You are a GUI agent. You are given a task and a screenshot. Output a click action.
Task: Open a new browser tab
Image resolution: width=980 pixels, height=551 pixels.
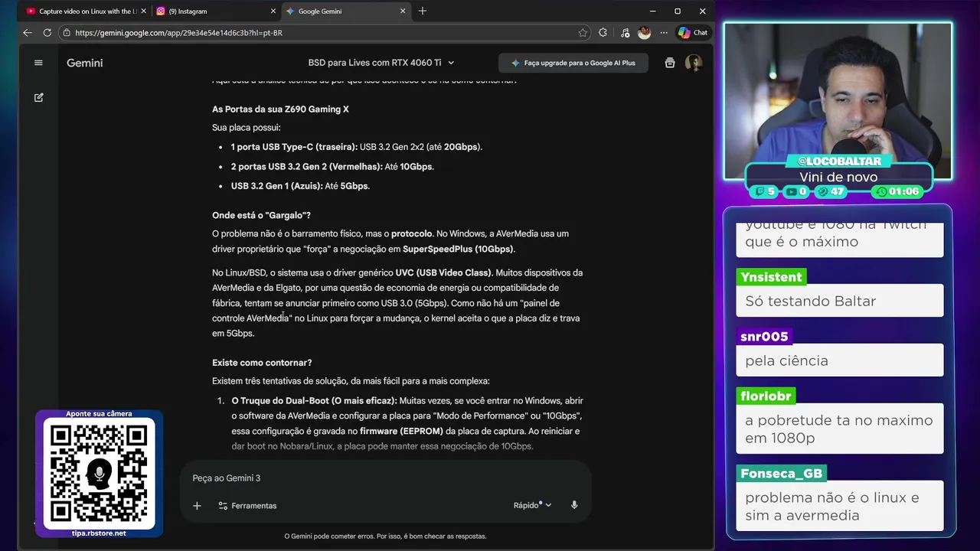tap(423, 11)
